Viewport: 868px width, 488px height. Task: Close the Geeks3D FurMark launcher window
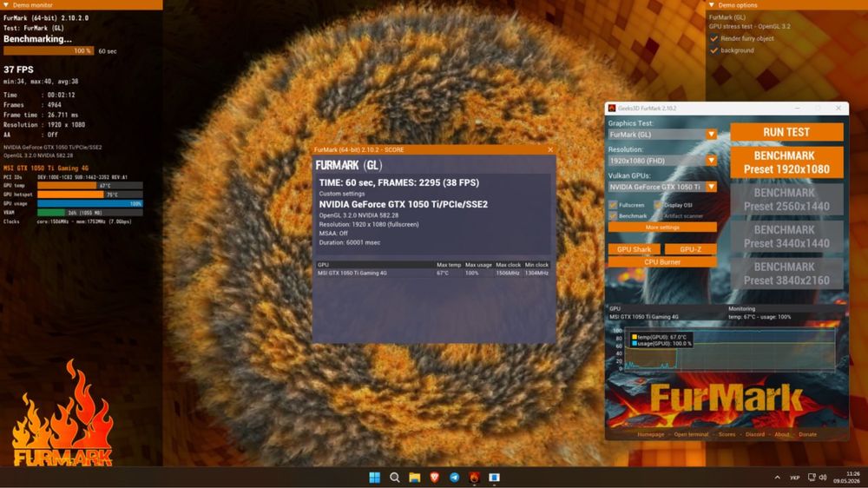coord(838,108)
